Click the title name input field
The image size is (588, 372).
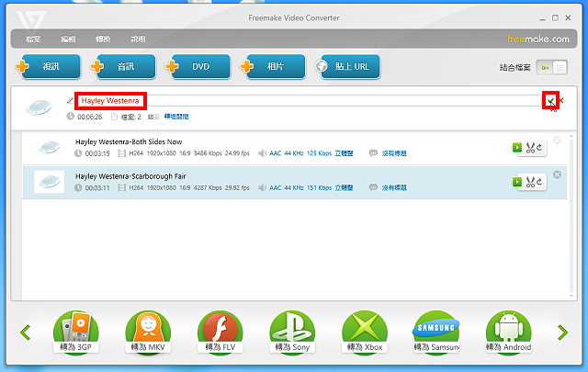308,100
